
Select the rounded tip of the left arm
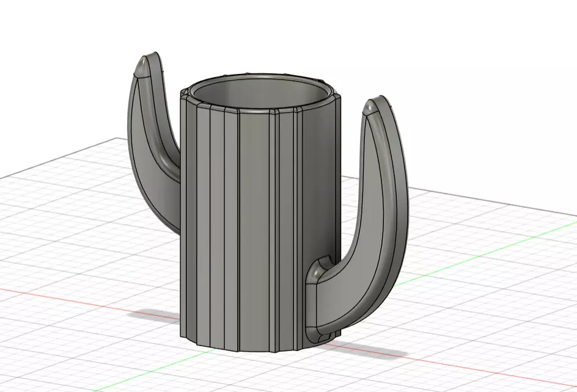142,68
